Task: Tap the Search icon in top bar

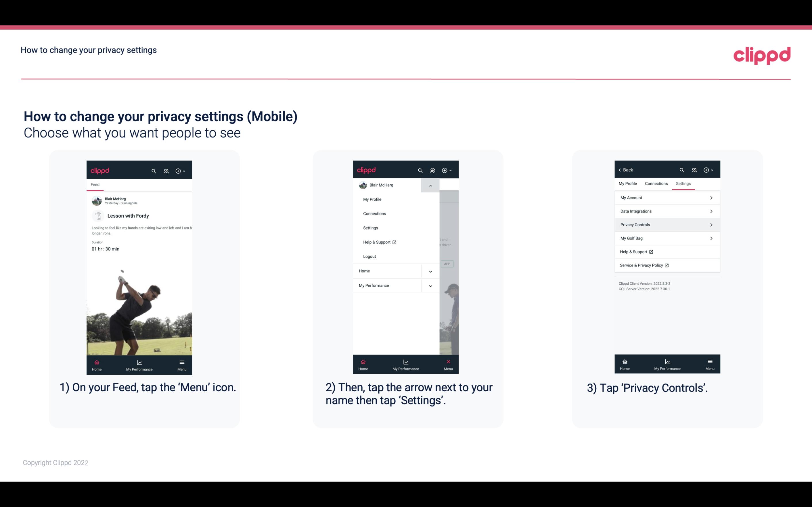Action: coord(153,170)
